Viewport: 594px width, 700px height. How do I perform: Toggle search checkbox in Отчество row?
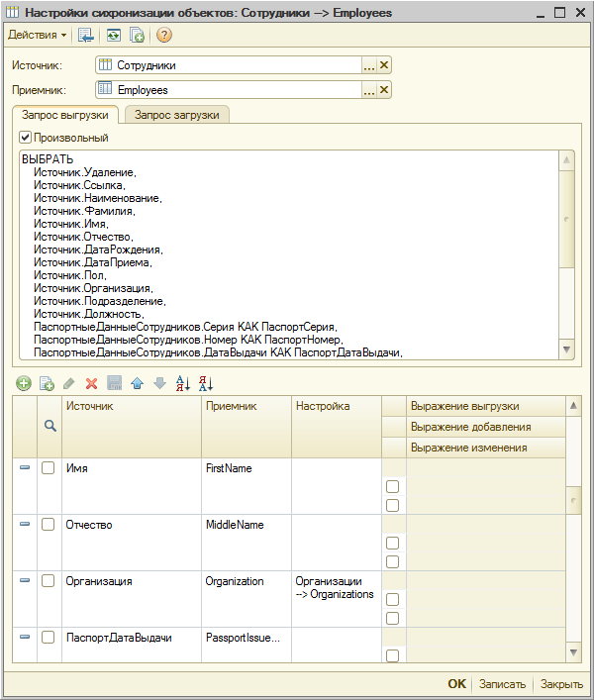click(x=48, y=524)
